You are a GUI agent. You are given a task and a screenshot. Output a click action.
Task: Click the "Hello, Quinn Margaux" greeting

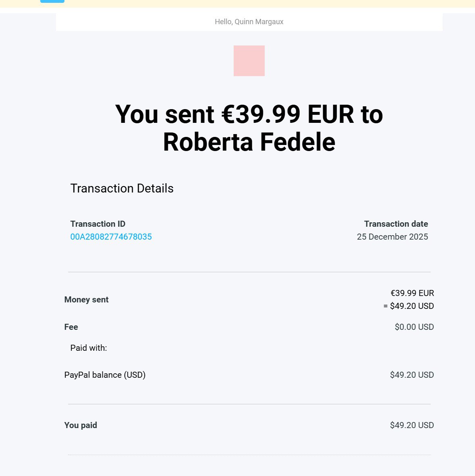coord(249,22)
